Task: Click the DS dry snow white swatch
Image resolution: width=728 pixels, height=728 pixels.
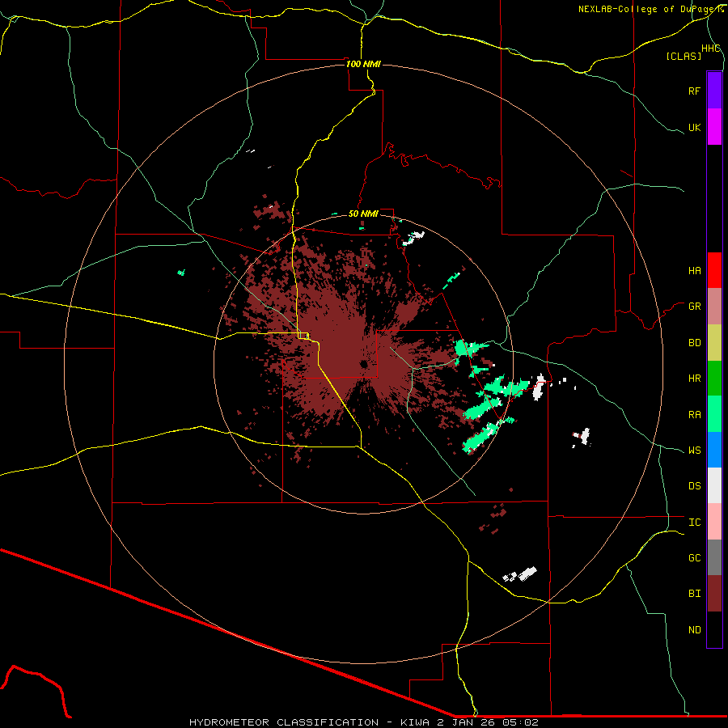Action: pyautogui.click(x=714, y=485)
